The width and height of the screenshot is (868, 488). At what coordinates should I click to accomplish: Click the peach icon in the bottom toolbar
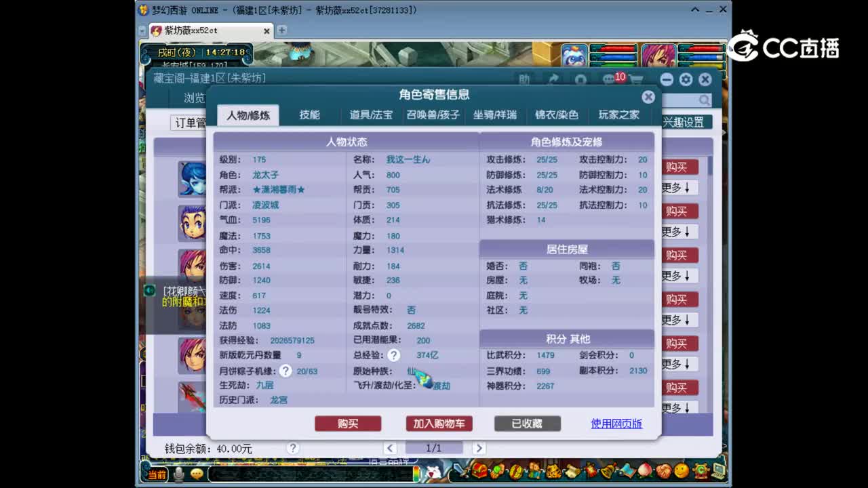click(x=645, y=470)
